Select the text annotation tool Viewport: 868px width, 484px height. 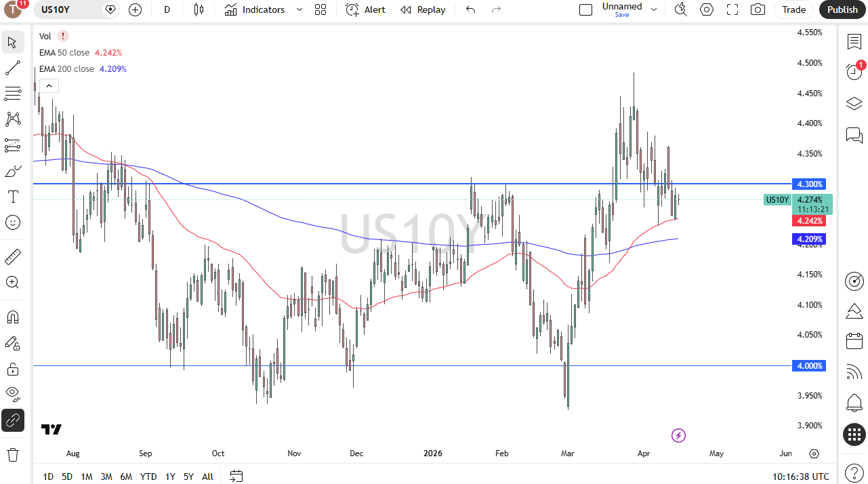point(12,197)
